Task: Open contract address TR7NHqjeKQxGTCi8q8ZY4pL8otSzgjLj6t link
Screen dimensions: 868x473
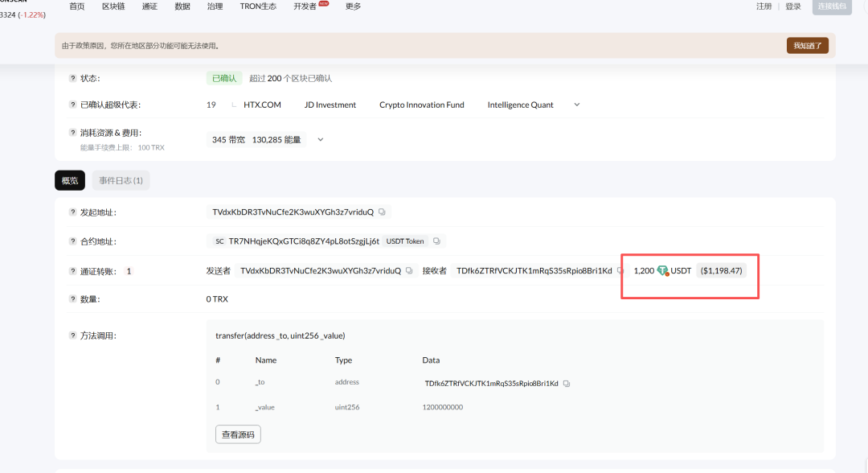Action: point(304,241)
